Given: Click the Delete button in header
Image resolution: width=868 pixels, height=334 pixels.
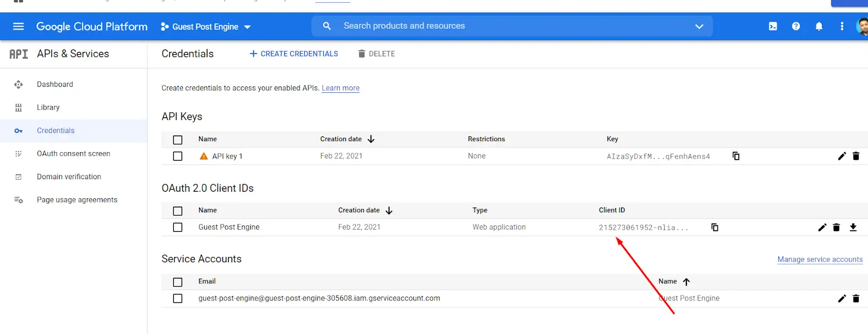Looking at the screenshot, I should [376, 54].
